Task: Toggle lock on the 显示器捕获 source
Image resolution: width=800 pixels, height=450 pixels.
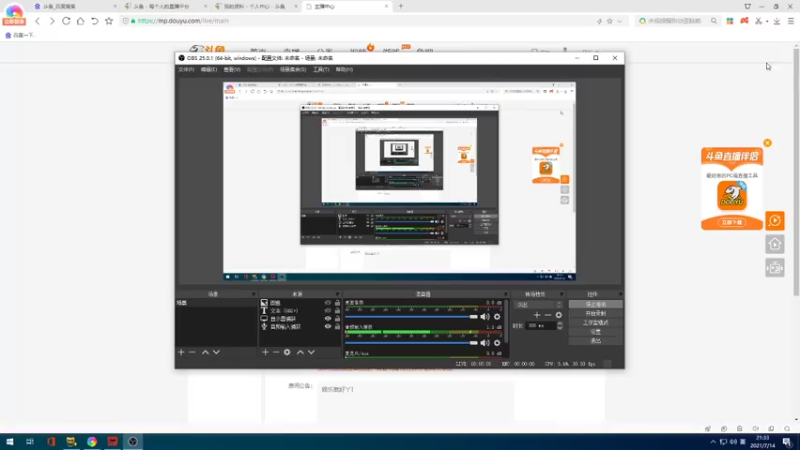Action: pos(337,318)
